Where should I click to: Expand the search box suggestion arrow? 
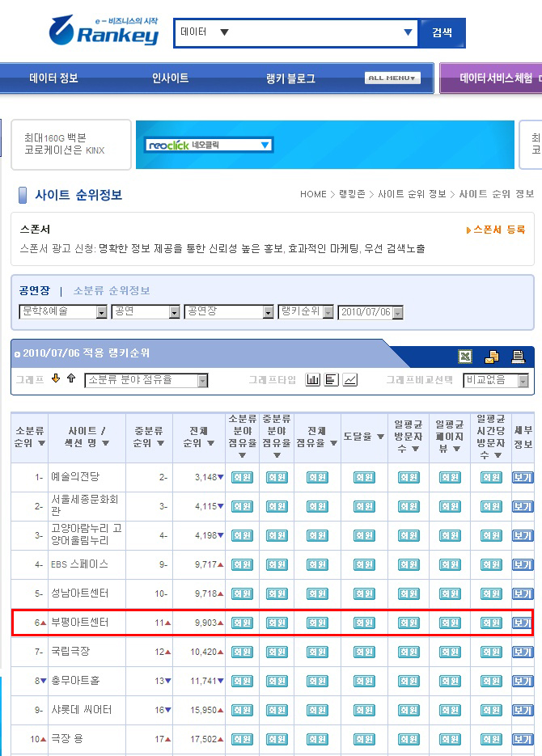point(408,32)
